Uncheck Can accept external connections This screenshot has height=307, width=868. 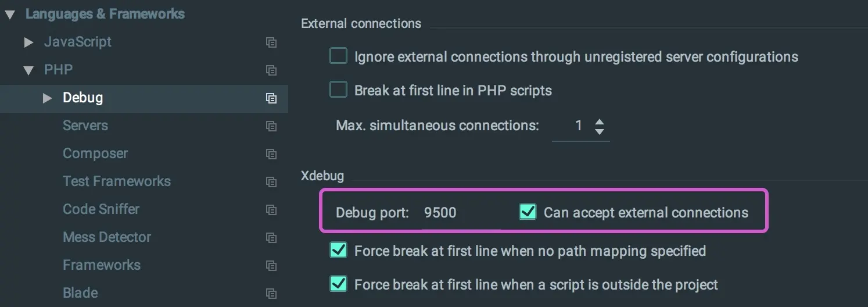(528, 212)
